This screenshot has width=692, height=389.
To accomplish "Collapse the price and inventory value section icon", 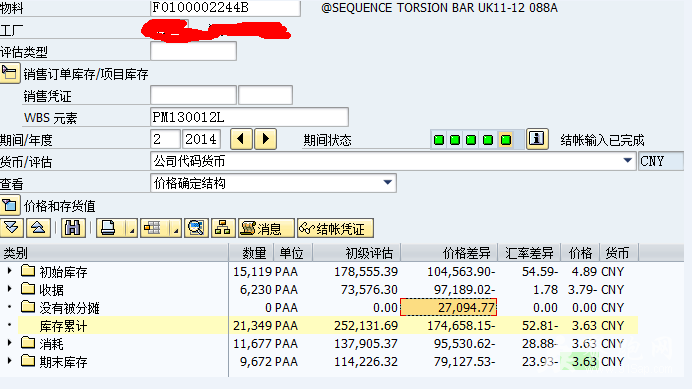I will tap(10, 205).
